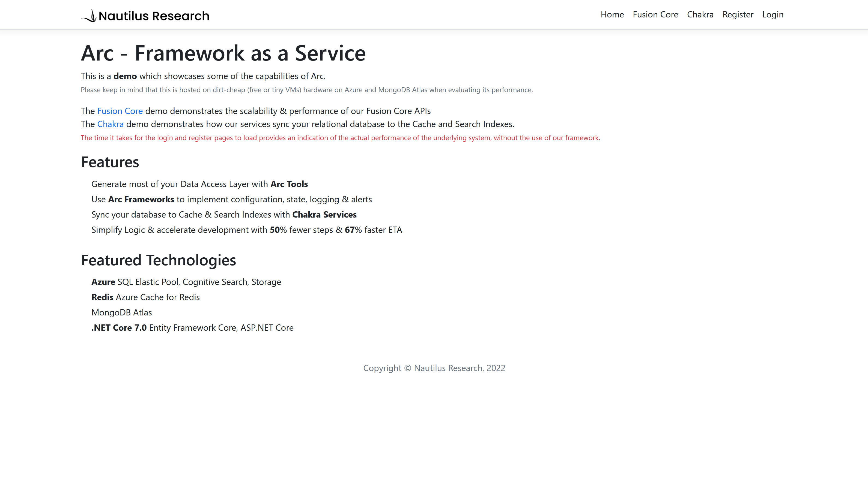This screenshot has width=868, height=500.
Task: Click the Features section heading
Action: (110, 162)
